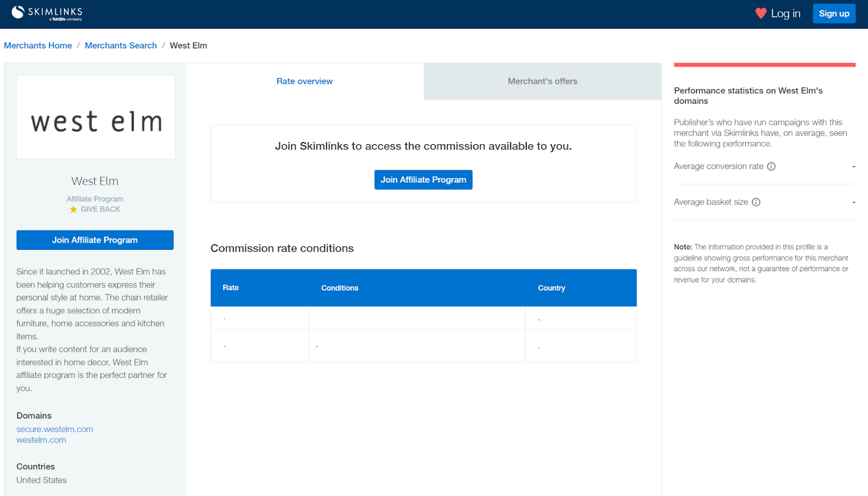Viewport: 868px width, 496px height.
Task: Click the Since it launched in 2002 description
Action: coord(92,330)
